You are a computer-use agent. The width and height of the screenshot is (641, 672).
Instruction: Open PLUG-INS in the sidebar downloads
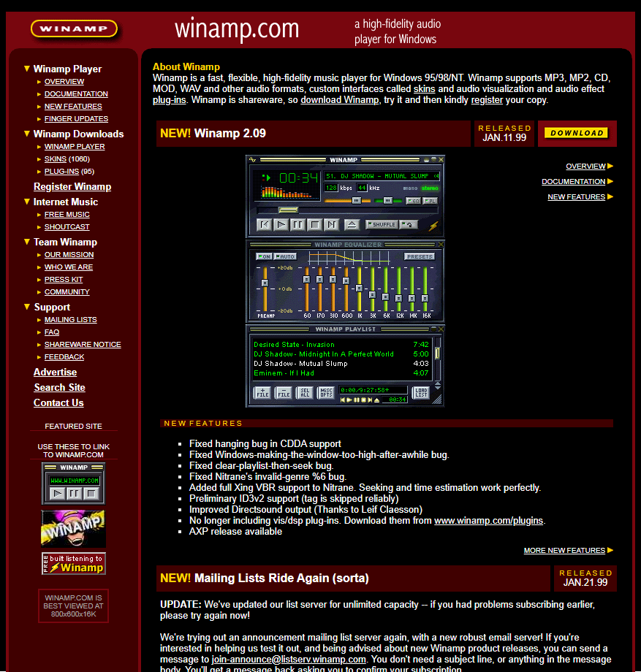point(61,172)
